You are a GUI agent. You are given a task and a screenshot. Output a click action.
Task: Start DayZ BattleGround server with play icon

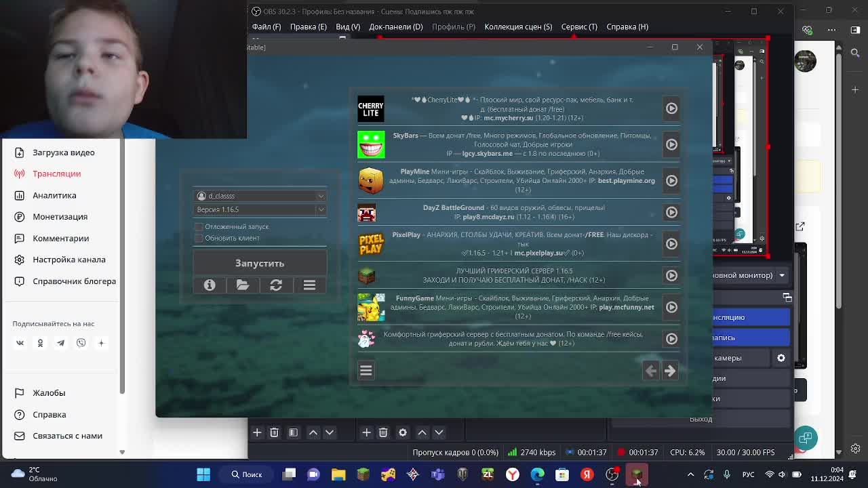[x=671, y=212]
